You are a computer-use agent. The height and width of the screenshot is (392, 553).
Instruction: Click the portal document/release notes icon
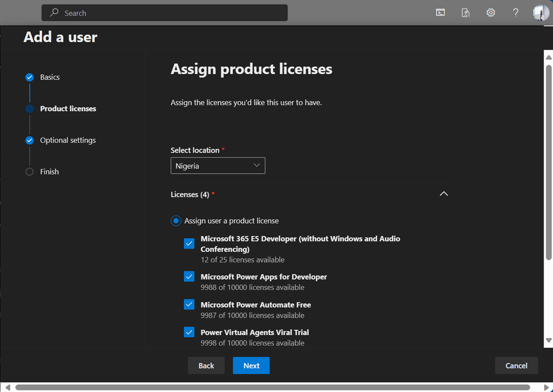[466, 13]
